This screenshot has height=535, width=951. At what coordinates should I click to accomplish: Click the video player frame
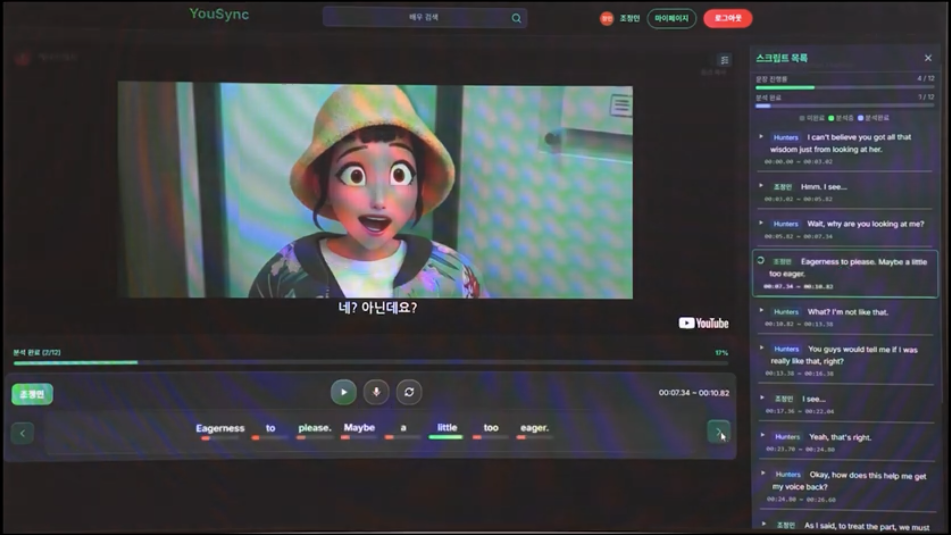coord(375,190)
